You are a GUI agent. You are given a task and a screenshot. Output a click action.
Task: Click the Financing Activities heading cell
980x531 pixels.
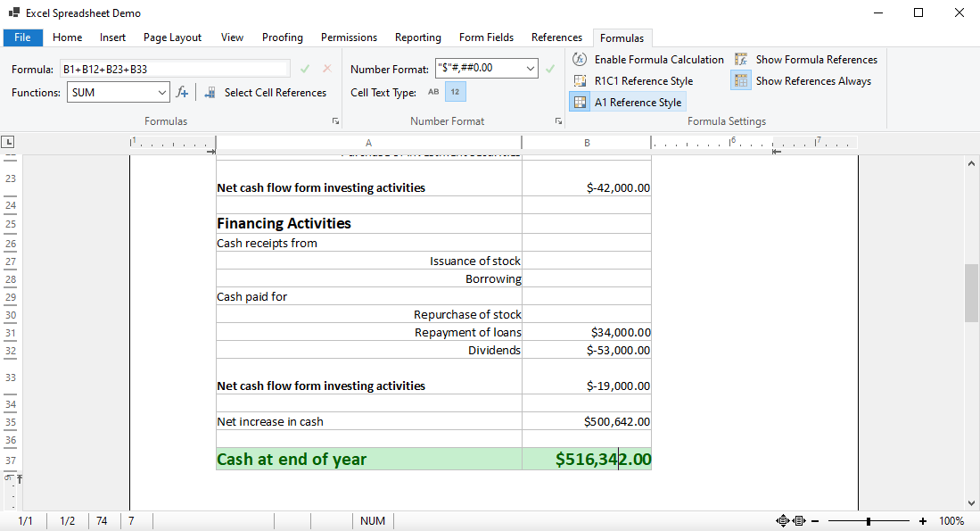pos(369,223)
